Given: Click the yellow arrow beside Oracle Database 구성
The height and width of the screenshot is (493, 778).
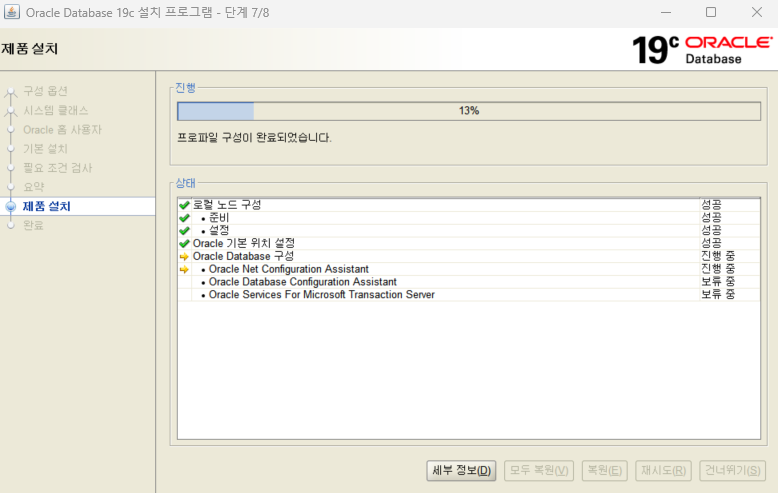Looking at the screenshot, I should pos(184,256).
